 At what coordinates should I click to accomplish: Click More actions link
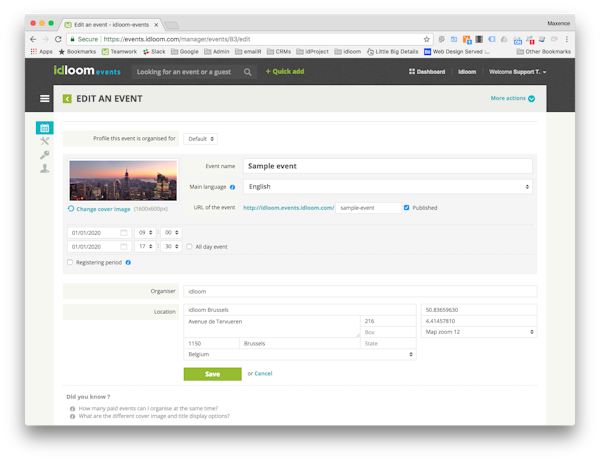click(x=508, y=98)
